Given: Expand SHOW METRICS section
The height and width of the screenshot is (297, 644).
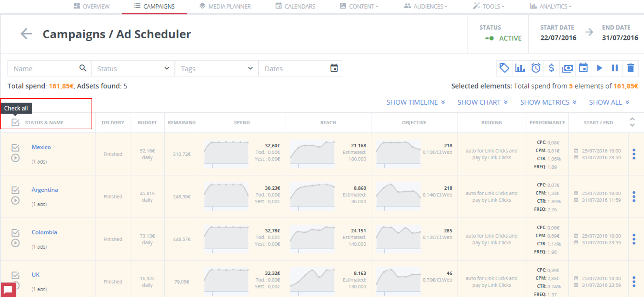Looking at the screenshot, I should click(549, 102).
